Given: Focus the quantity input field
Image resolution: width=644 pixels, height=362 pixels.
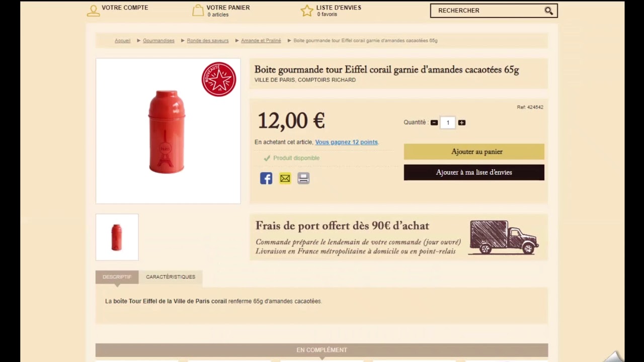Looking at the screenshot, I should click(448, 123).
